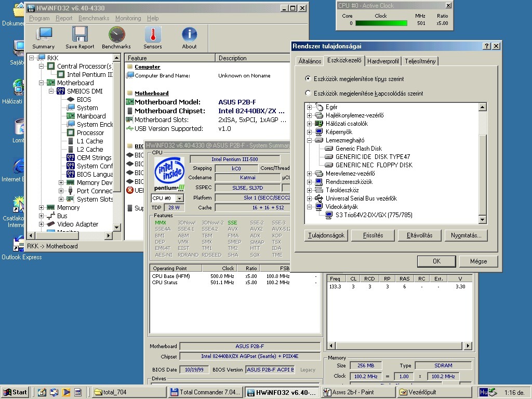Select devices by connection radio button
Image resolution: width=532 pixels, height=399 pixels.
[309, 94]
